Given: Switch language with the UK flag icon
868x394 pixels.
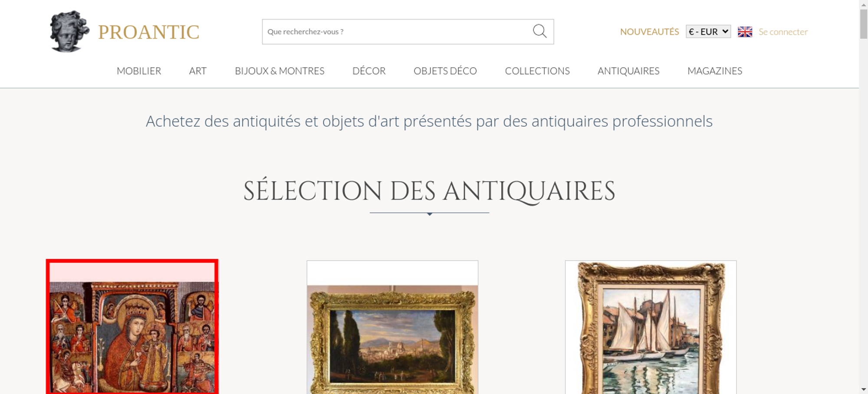Looking at the screenshot, I should click(745, 32).
